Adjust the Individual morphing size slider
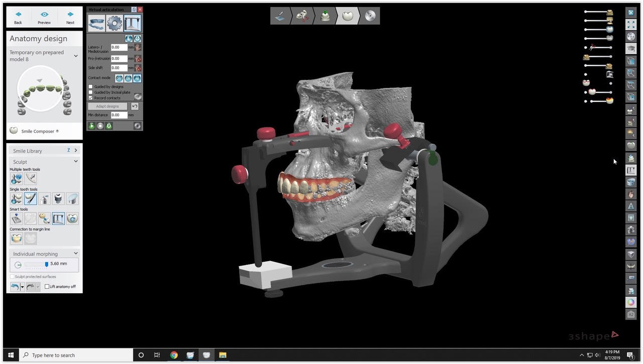643x364 pixels. point(46,264)
